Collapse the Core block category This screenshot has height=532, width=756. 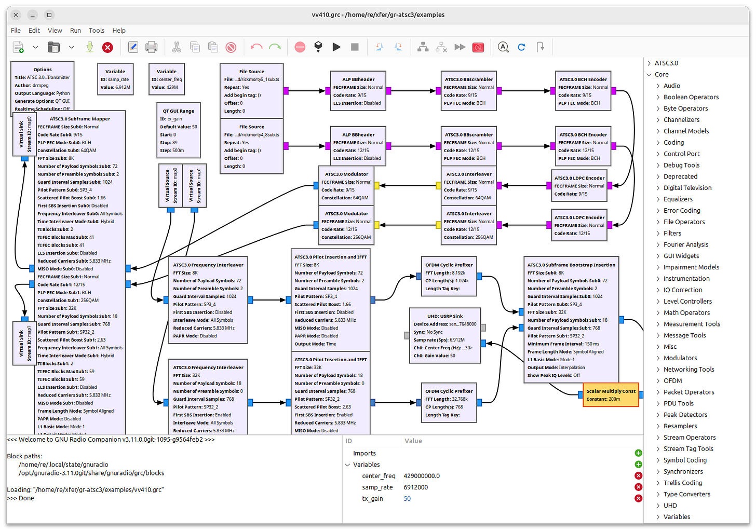pos(649,74)
